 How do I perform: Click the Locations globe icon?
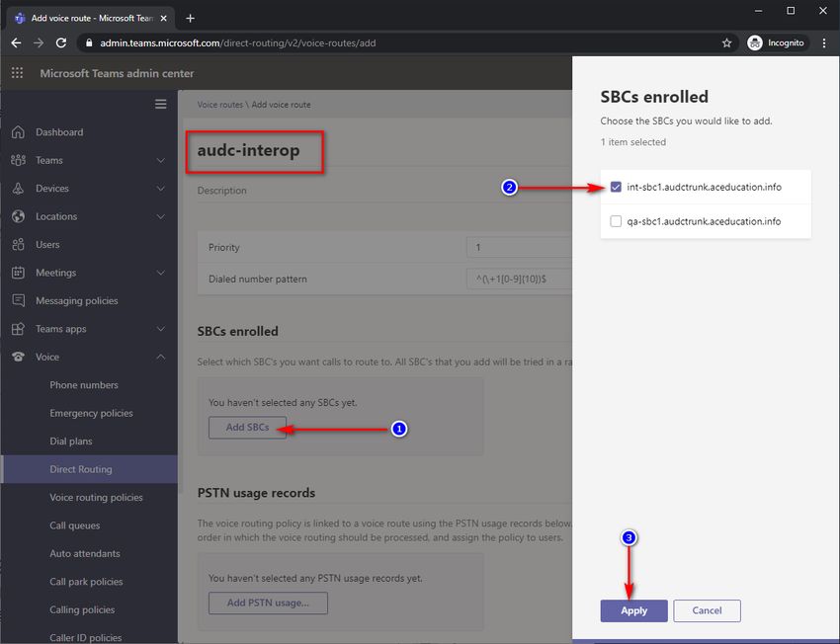coord(18,216)
